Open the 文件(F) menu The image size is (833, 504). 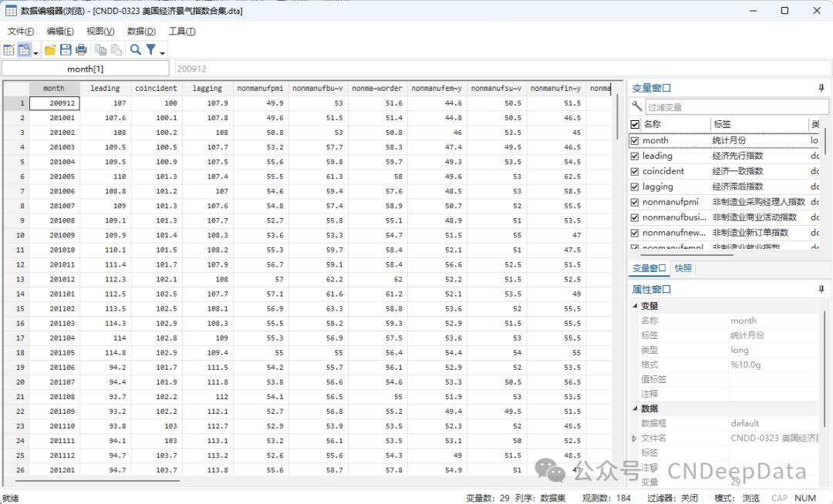pos(21,32)
